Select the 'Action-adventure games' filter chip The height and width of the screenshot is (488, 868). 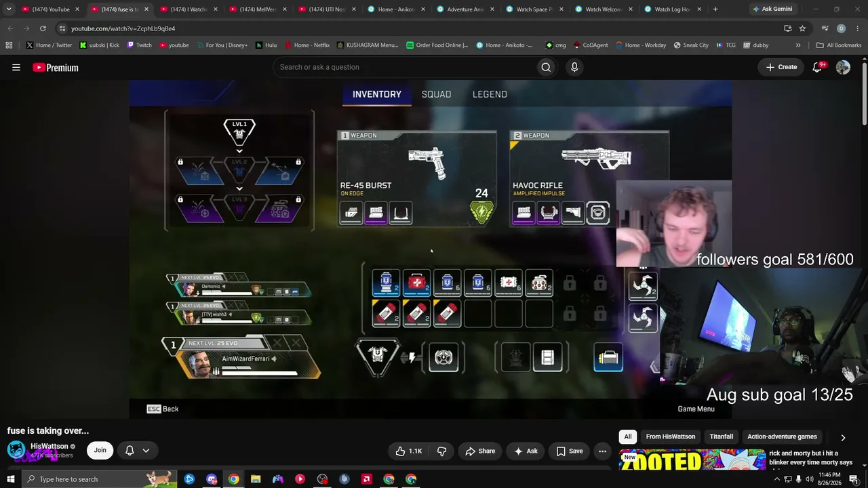pos(782,437)
